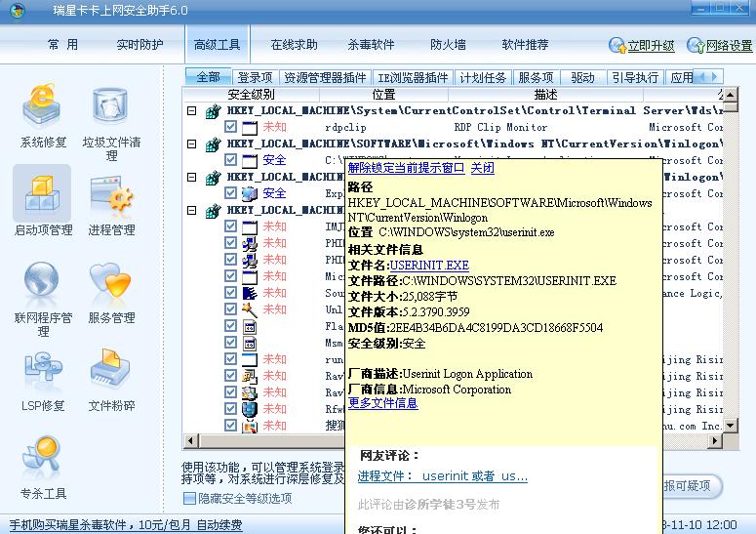Click the Sou entry sound icon

pyautogui.click(x=250, y=293)
